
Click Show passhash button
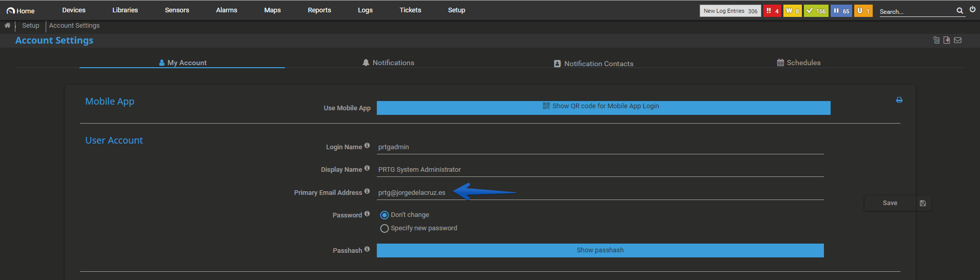pyautogui.click(x=600, y=250)
